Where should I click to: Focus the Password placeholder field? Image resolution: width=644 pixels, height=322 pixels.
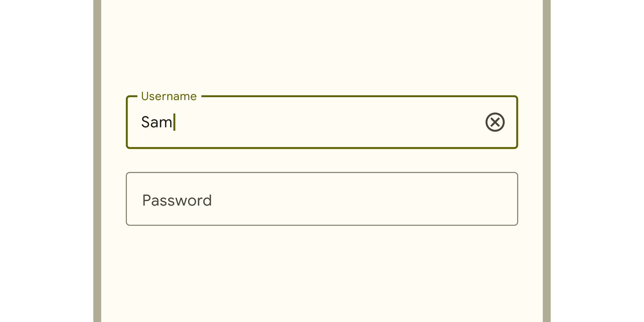(x=322, y=199)
